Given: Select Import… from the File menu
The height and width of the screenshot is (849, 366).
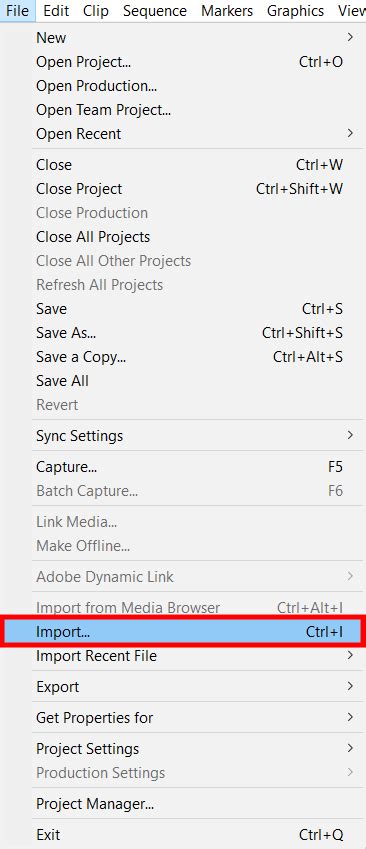Looking at the screenshot, I should coord(183,631).
